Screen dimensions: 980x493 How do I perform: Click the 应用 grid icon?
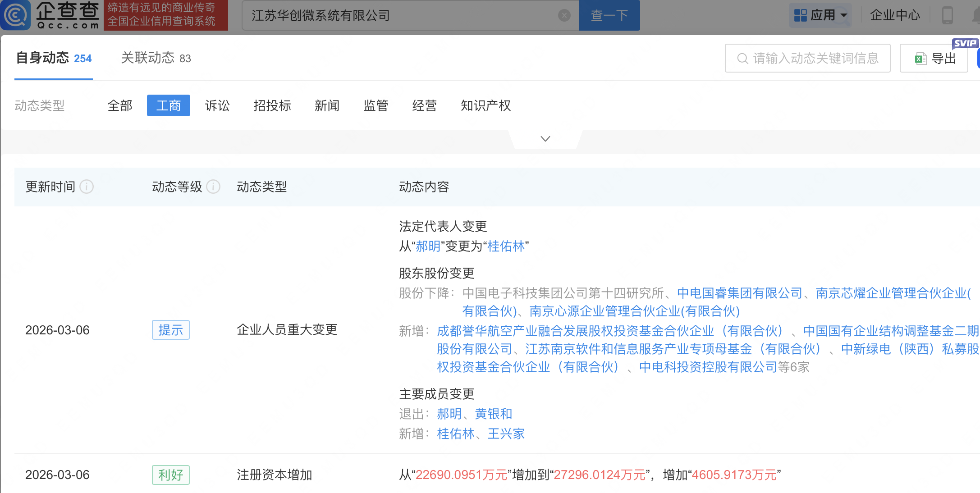click(800, 15)
